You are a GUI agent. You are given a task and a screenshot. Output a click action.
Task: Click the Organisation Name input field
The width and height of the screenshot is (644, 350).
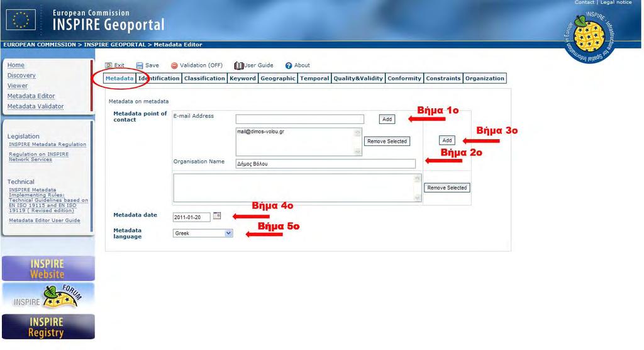click(x=326, y=164)
